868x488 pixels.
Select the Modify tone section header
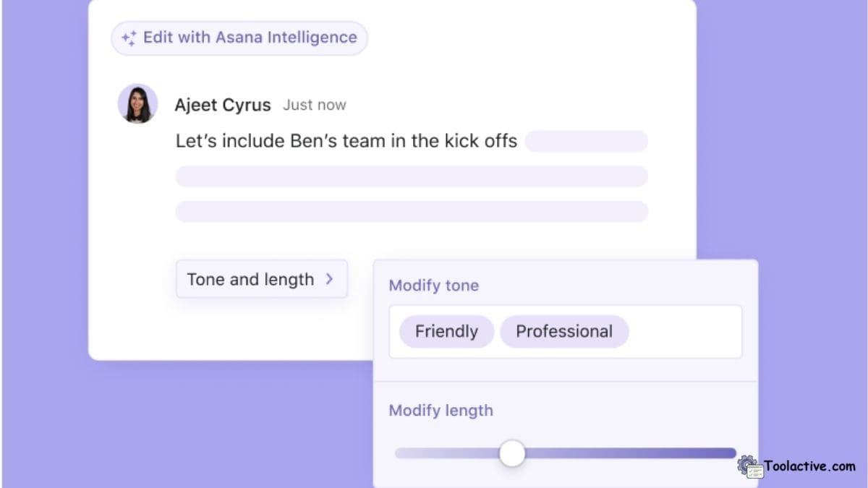pos(433,285)
